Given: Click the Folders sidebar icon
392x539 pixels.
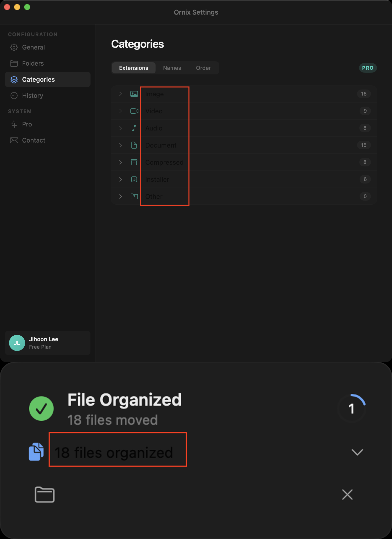Looking at the screenshot, I should click(14, 63).
